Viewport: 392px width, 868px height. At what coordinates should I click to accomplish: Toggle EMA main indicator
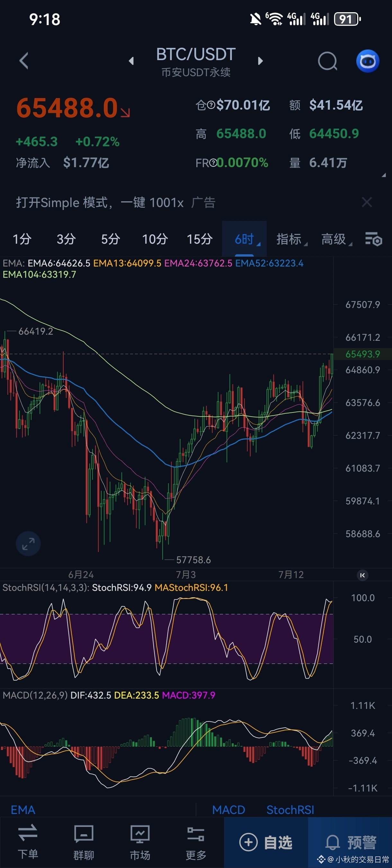pos(23,810)
